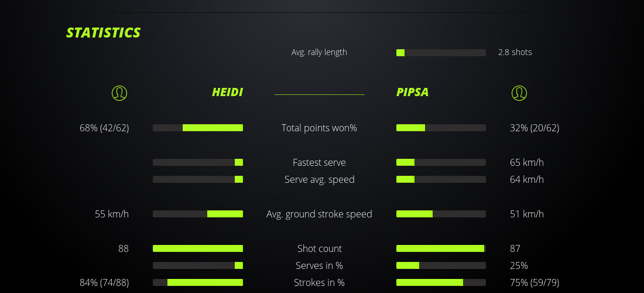Click Heidi's Strokes in % bar
The image size is (644, 293).
pyautogui.click(x=198, y=282)
